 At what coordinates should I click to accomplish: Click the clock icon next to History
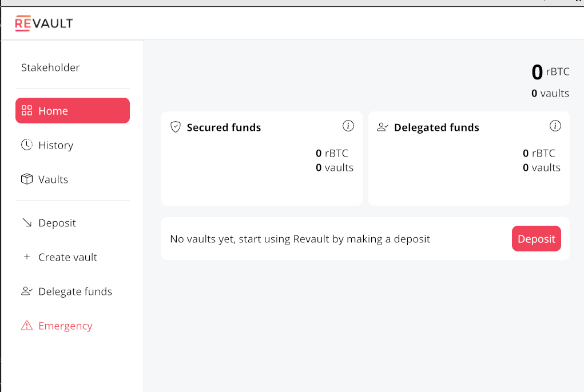(x=26, y=145)
